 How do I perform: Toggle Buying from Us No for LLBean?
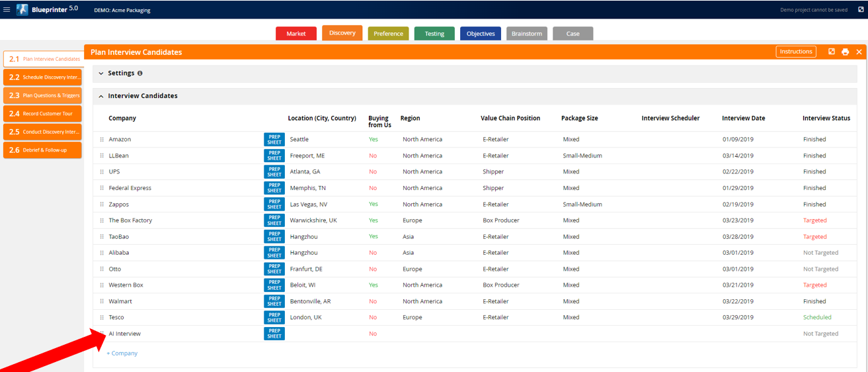[373, 156]
